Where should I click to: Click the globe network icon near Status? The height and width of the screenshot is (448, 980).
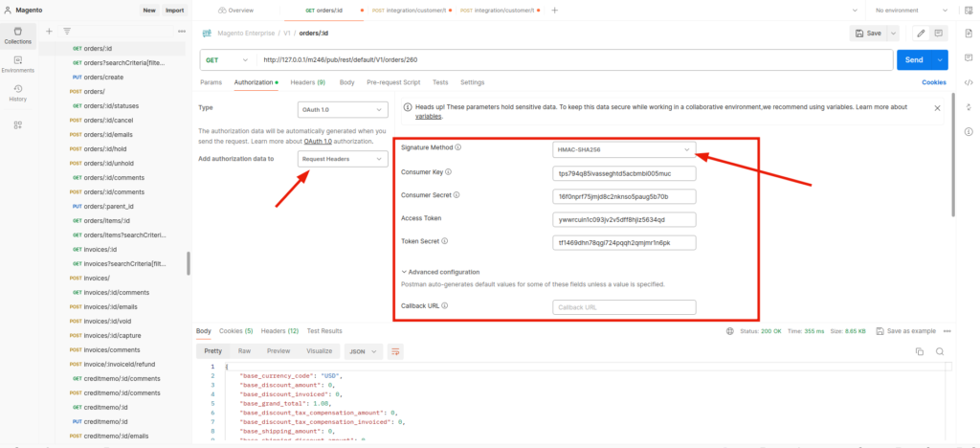(x=729, y=331)
